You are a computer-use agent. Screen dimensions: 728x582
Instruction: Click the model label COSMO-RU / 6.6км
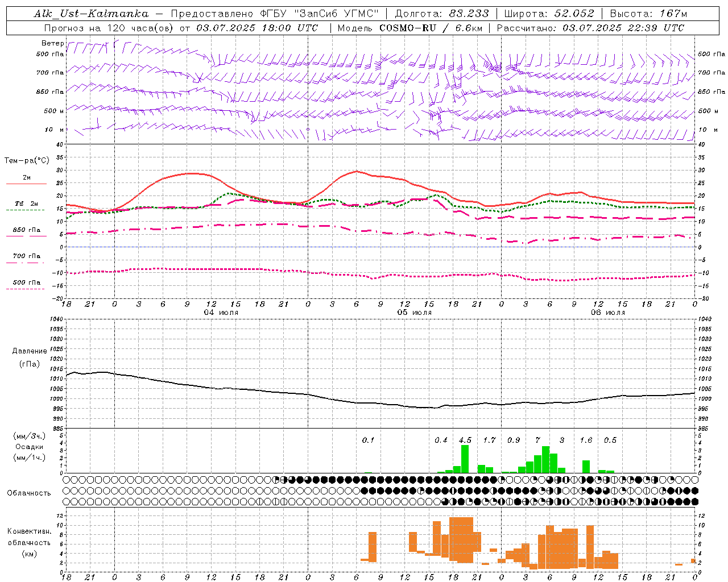(431, 28)
